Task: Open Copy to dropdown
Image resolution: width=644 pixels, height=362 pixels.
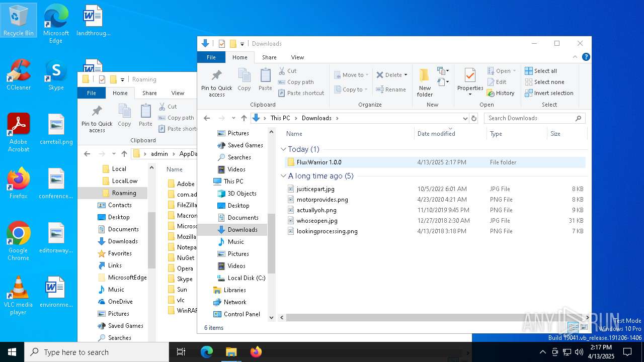Action: tap(351, 89)
